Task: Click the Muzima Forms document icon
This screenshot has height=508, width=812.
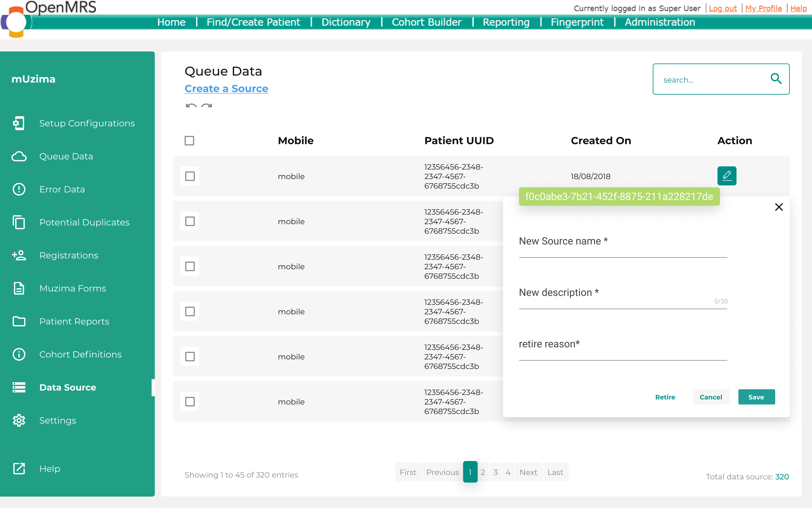Action: 19,288
